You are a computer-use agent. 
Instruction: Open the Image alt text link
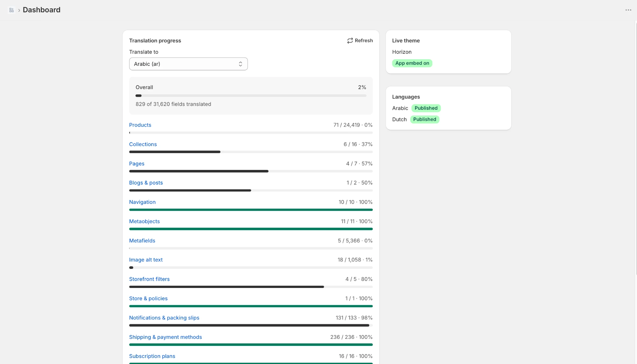[146, 260]
